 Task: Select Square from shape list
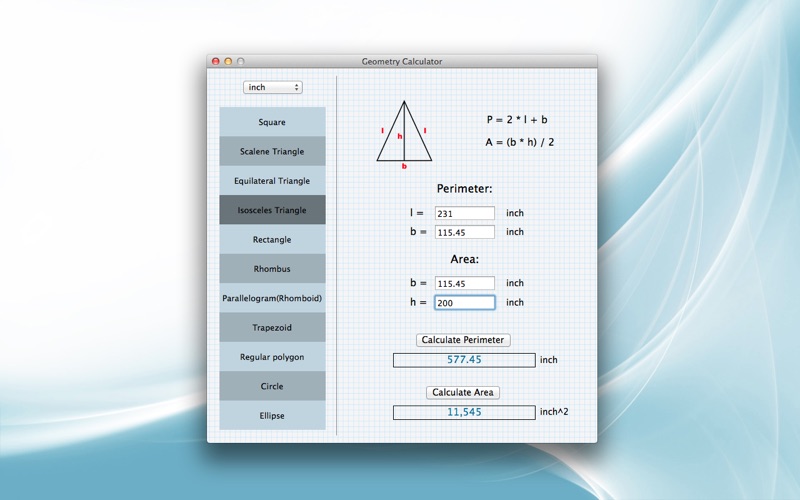tap(272, 122)
